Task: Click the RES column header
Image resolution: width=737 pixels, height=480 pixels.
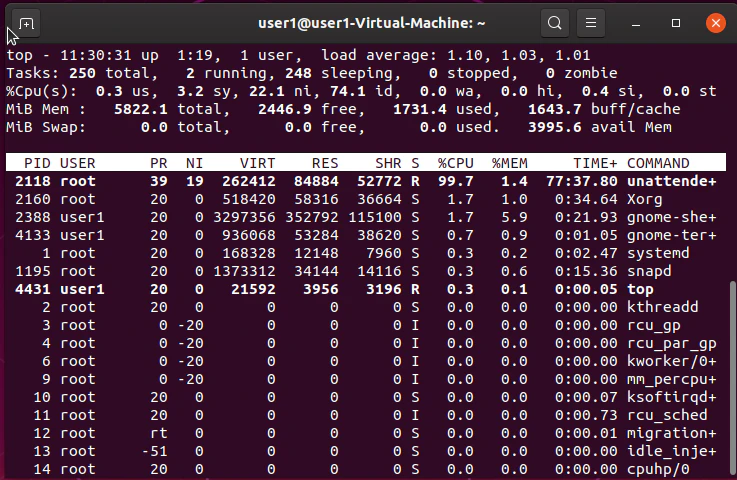Action: [325, 163]
